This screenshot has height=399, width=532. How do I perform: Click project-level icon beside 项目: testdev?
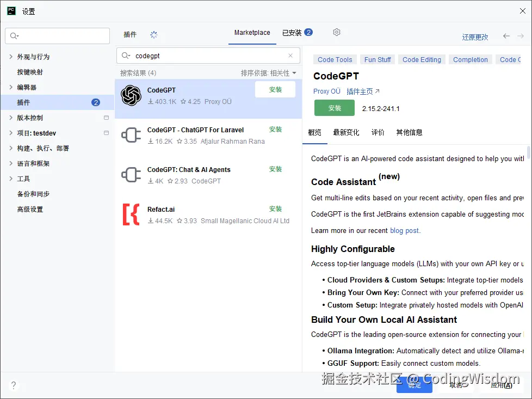tap(106, 133)
